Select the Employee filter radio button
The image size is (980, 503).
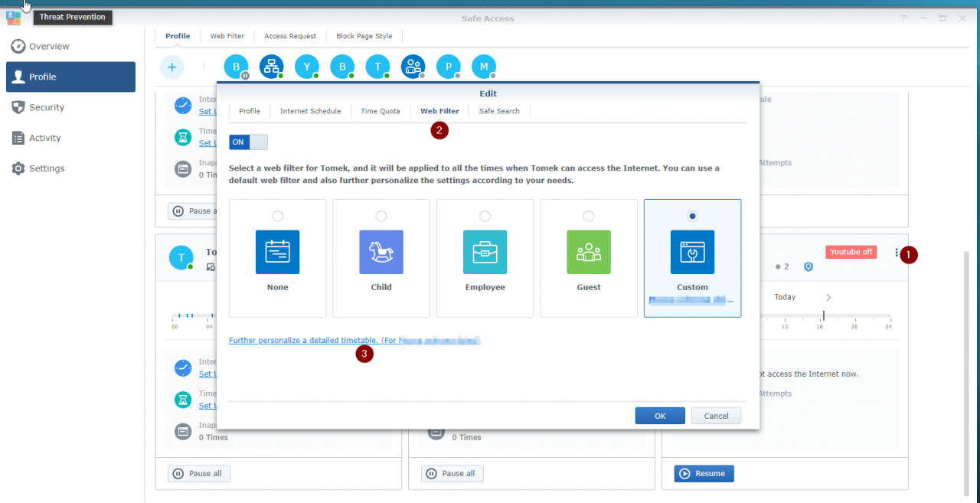[485, 216]
